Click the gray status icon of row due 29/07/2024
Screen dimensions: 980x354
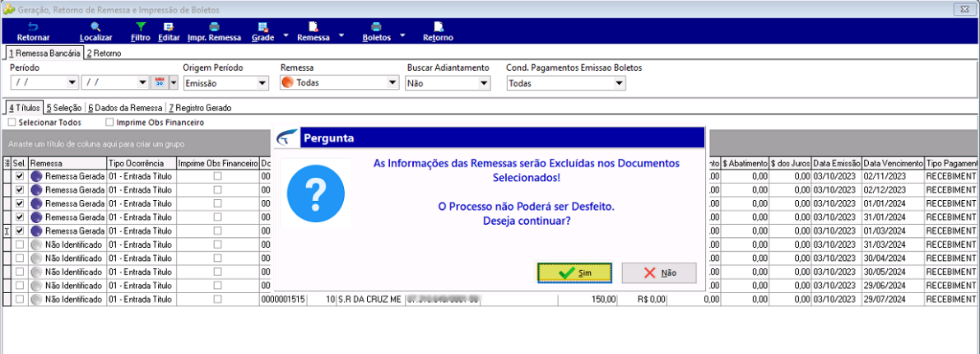pyautogui.click(x=35, y=300)
